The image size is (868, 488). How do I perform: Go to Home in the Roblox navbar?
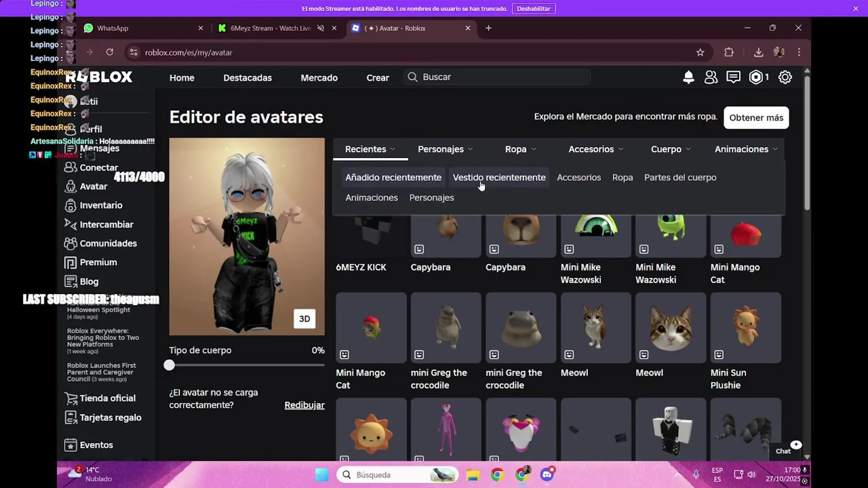click(182, 77)
